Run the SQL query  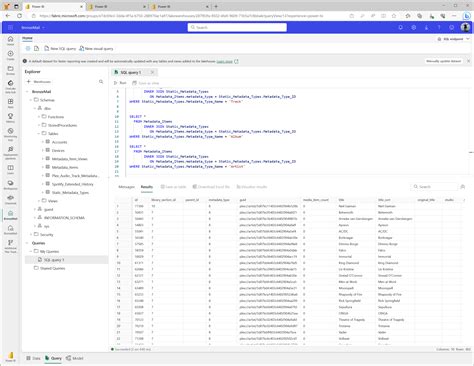coord(120,83)
